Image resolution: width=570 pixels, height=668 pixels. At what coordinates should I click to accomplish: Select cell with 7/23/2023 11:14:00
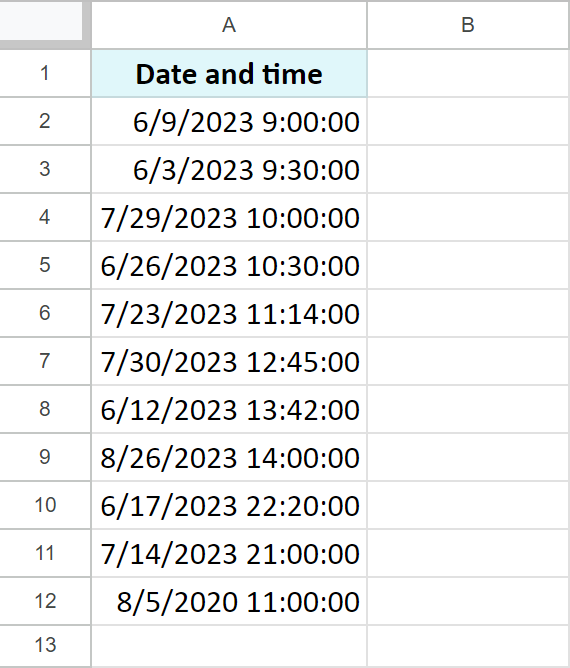pyautogui.click(x=229, y=313)
